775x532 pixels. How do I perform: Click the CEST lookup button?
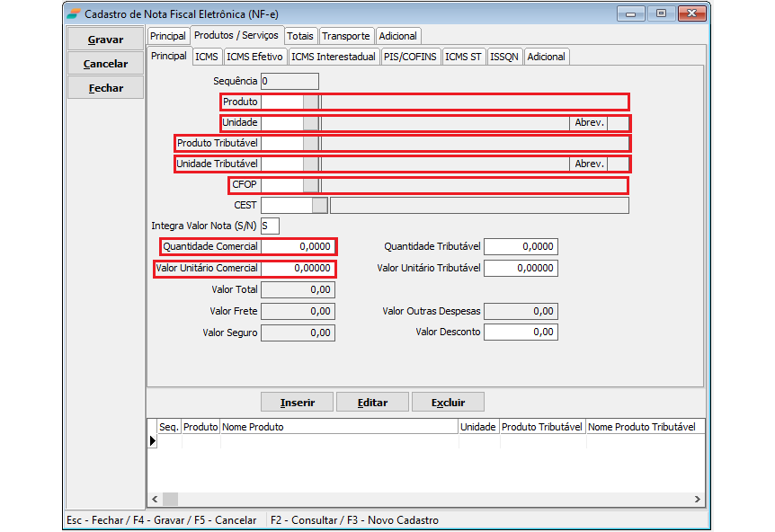point(319,205)
